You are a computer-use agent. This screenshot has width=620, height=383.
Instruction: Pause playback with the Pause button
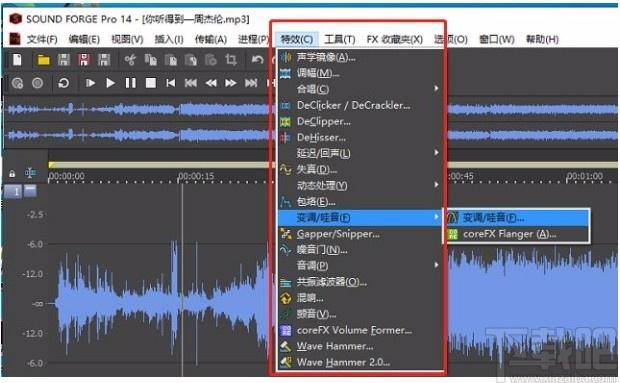130,83
